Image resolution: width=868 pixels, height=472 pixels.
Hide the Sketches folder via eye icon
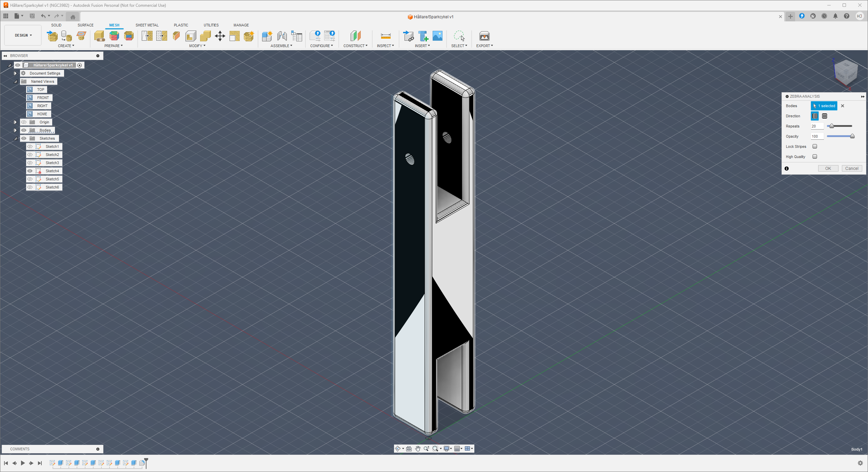[x=24, y=138]
